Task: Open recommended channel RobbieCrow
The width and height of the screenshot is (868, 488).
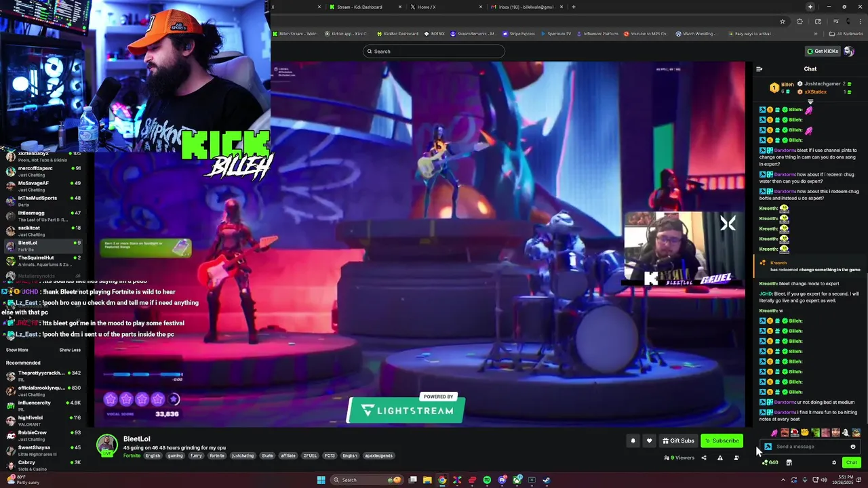Action: pyautogui.click(x=42, y=435)
